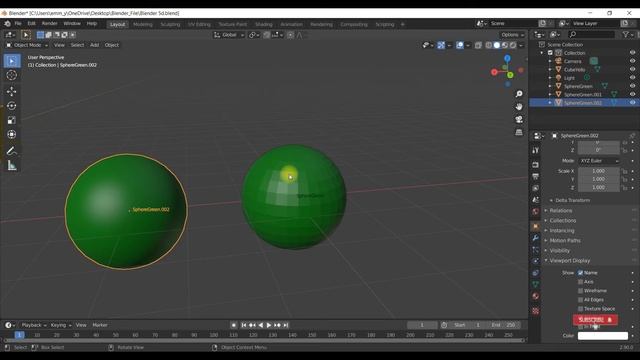Select the Select Box tool
640x360 pixels.
12,61
